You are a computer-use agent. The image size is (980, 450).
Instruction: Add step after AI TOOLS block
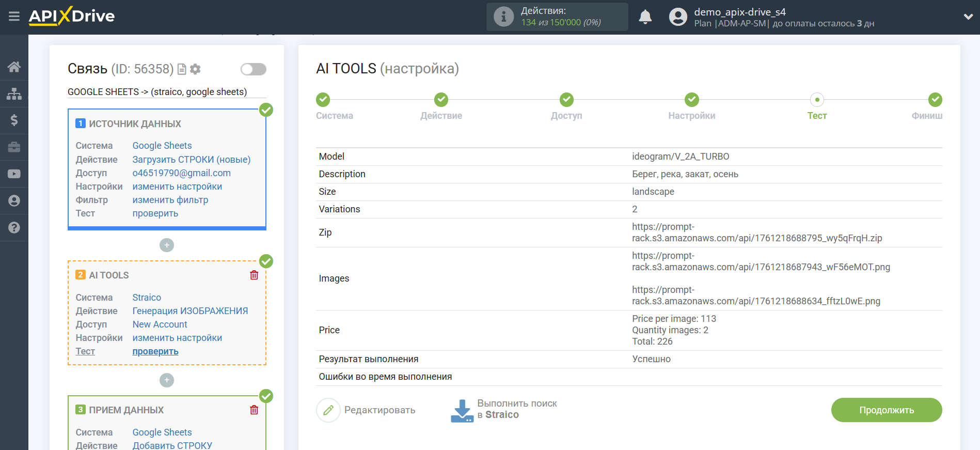[x=166, y=381]
